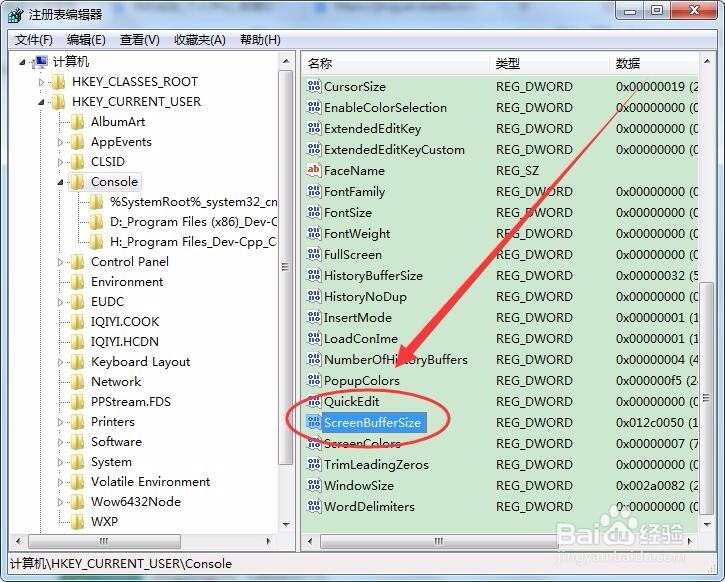
Task: Click the FaceName string value icon
Action: [313, 170]
